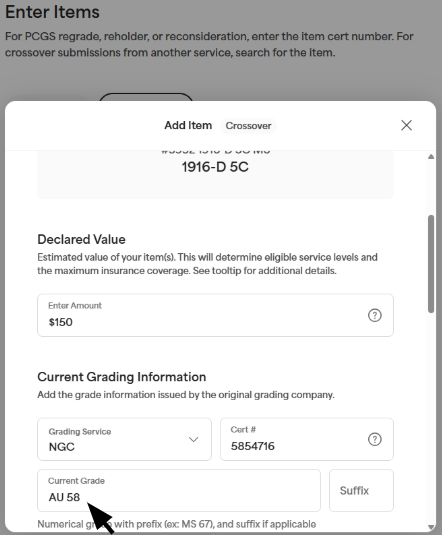Click the scrollbar up arrow
Viewport: 442px width, 535px height.
[x=431, y=157]
